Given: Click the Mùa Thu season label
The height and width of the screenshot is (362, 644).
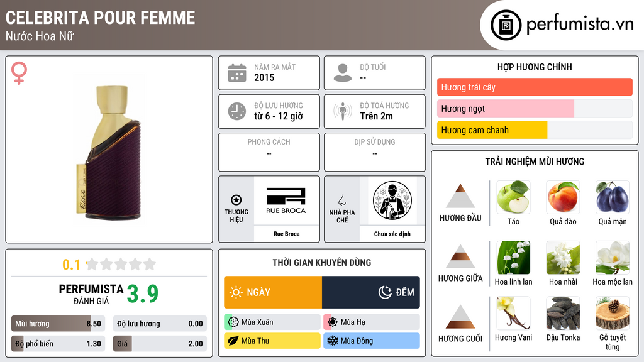Looking at the screenshot, I should click(255, 341).
